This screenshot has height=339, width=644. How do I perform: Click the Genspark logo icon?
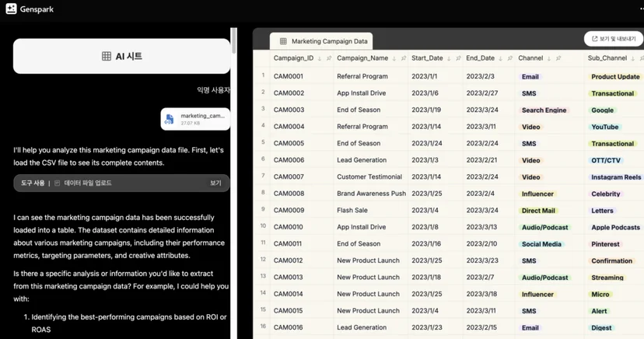pos(11,9)
